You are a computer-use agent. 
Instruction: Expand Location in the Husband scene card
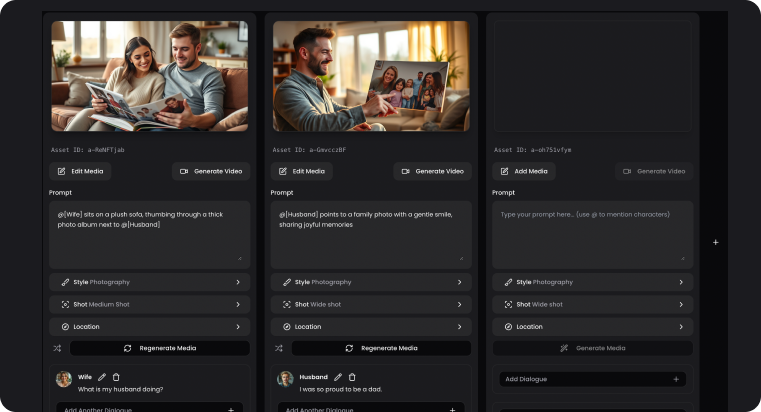(371, 326)
